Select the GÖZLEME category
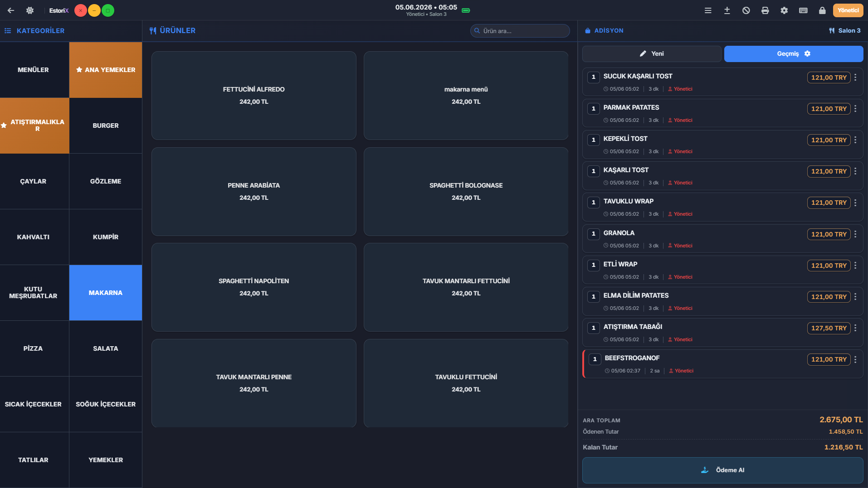The width and height of the screenshot is (868, 488). click(x=106, y=181)
